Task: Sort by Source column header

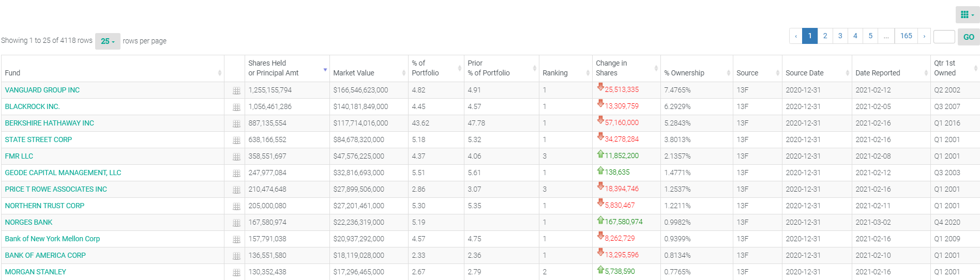Action: click(x=758, y=68)
